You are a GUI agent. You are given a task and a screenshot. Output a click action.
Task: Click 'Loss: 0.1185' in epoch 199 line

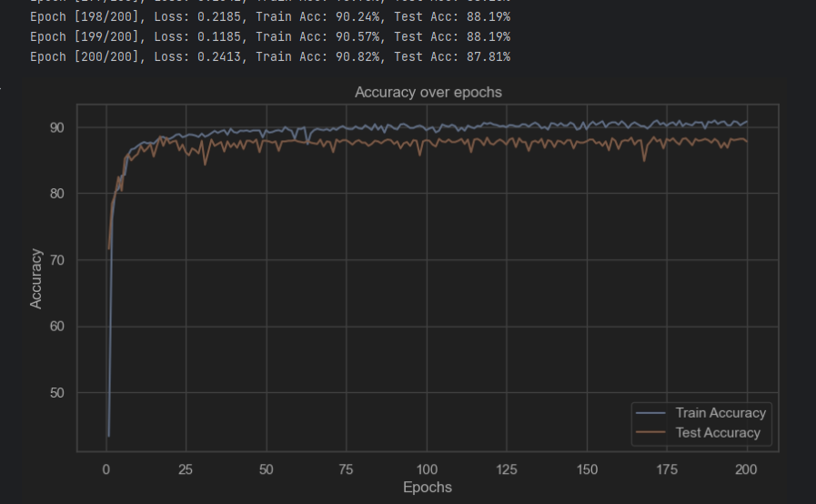point(197,37)
